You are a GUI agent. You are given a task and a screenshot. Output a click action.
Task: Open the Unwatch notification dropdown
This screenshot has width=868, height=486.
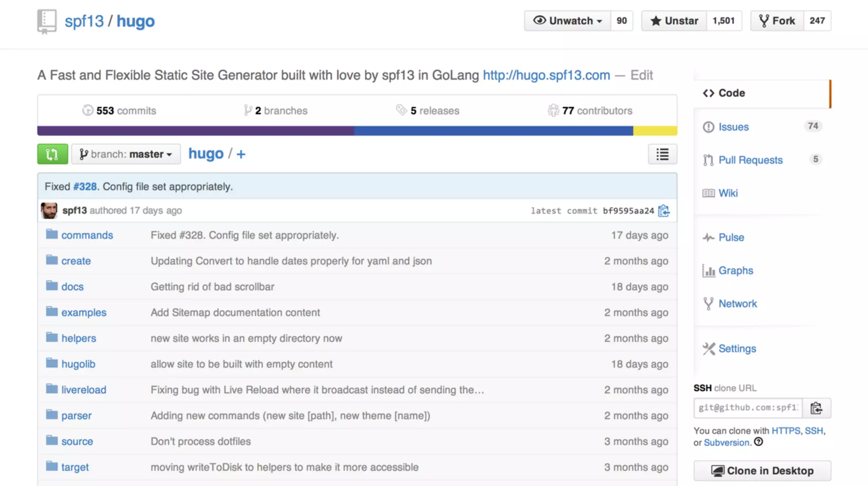[x=568, y=21]
